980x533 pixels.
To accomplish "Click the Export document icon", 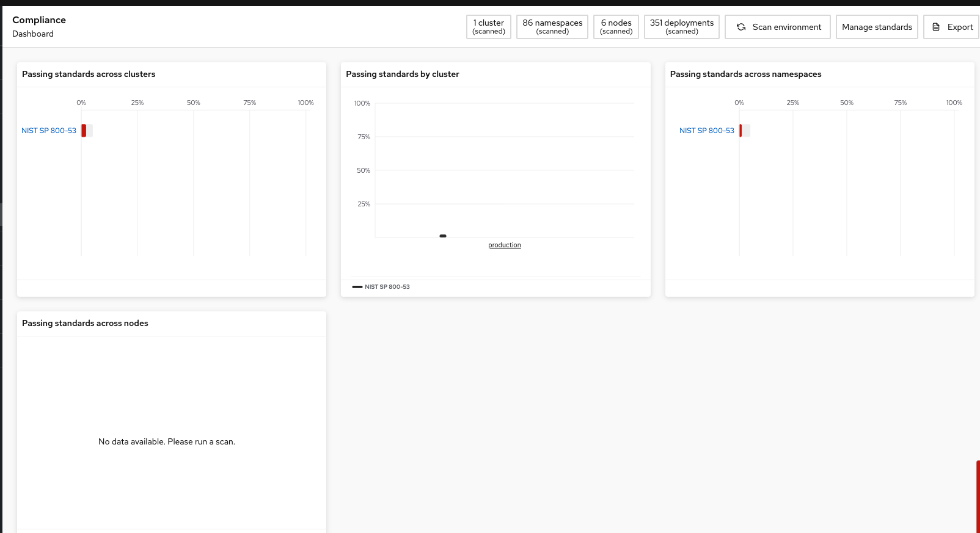I will (936, 27).
